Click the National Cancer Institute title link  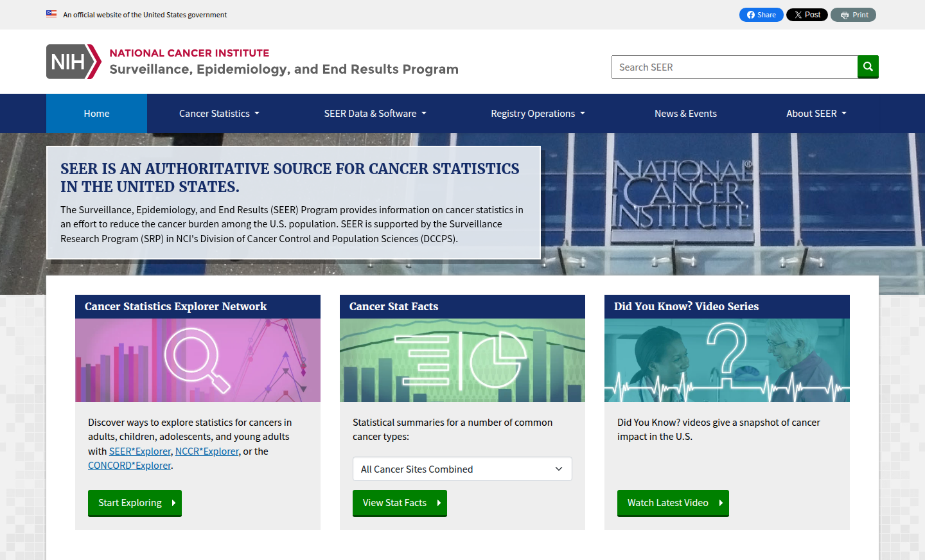click(189, 53)
